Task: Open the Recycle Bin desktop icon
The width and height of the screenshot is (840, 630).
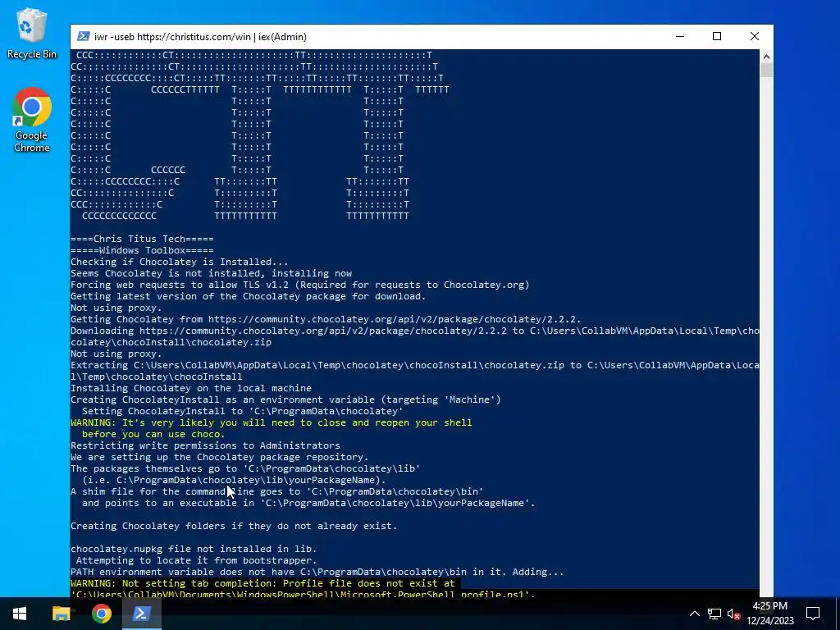Action: tap(32, 33)
